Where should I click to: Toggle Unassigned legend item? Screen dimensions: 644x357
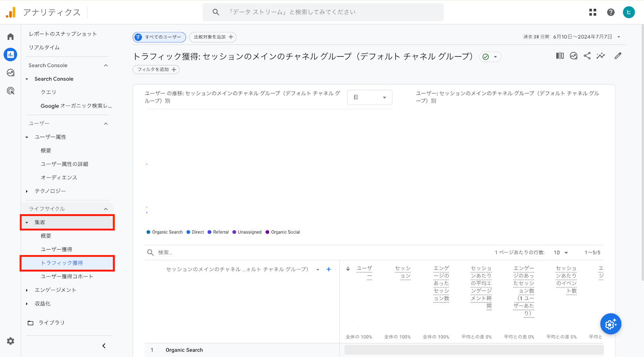(x=247, y=232)
